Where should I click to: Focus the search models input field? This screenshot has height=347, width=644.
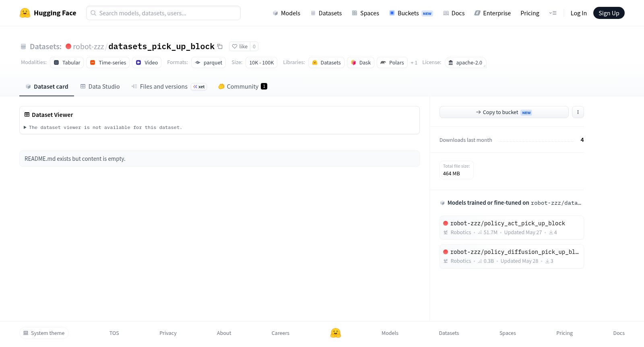[163, 13]
